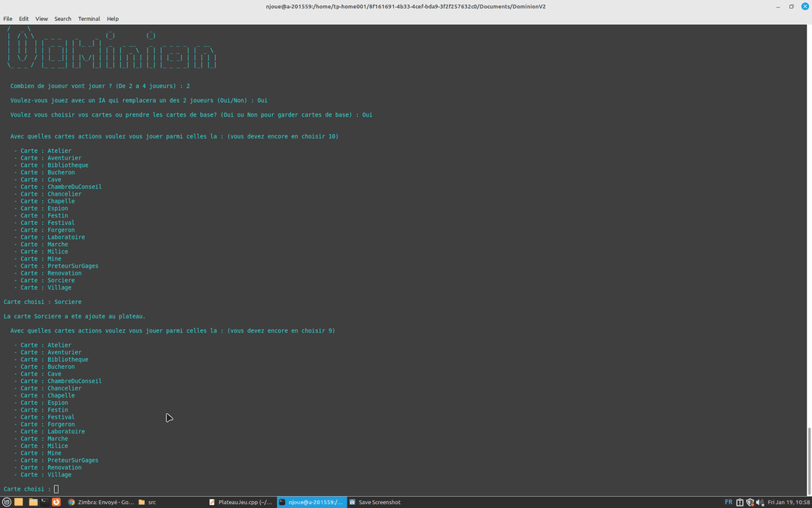This screenshot has height=508, width=812.
Task: Click the show desktop icon in taskbar
Action: (19, 502)
